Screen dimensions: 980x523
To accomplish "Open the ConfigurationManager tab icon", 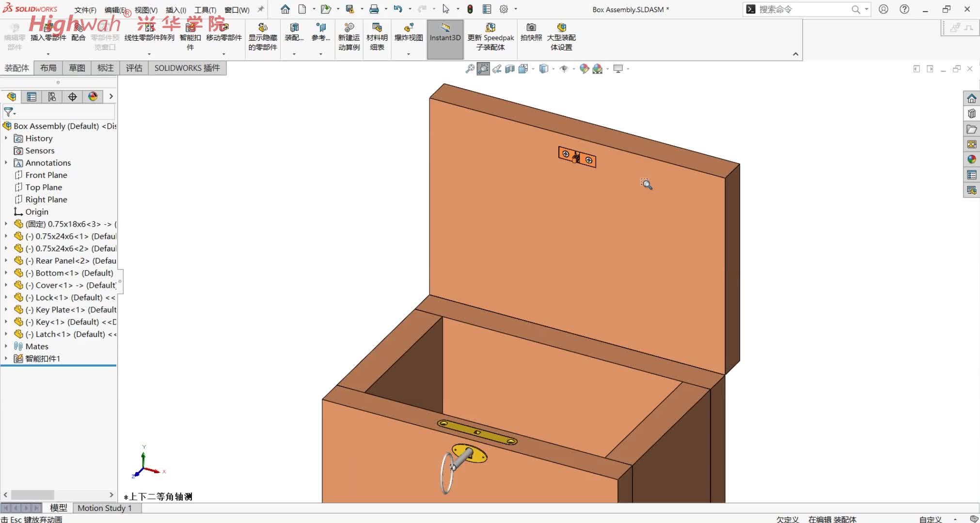I will pyautogui.click(x=52, y=97).
